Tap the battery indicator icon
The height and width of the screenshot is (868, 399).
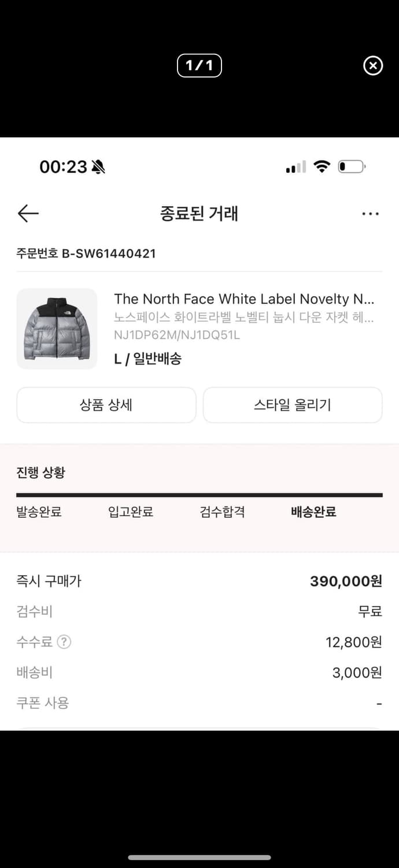(351, 167)
